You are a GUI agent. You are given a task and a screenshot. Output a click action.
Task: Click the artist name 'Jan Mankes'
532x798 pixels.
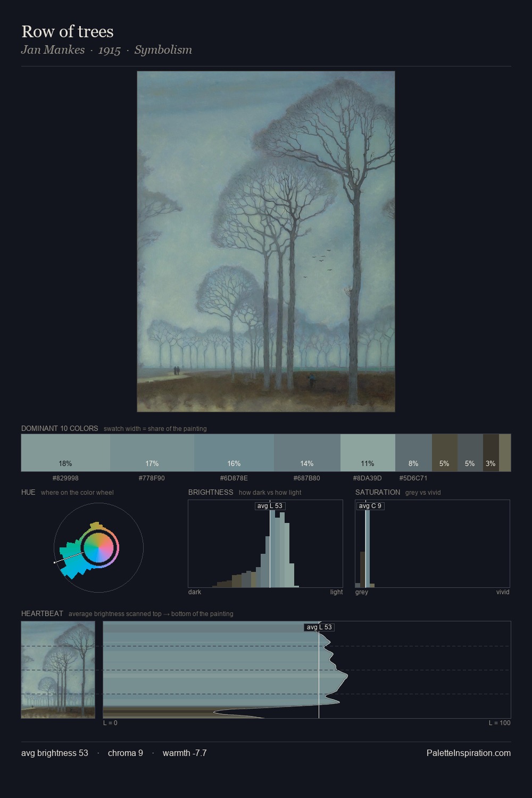(x=53, y=50)
